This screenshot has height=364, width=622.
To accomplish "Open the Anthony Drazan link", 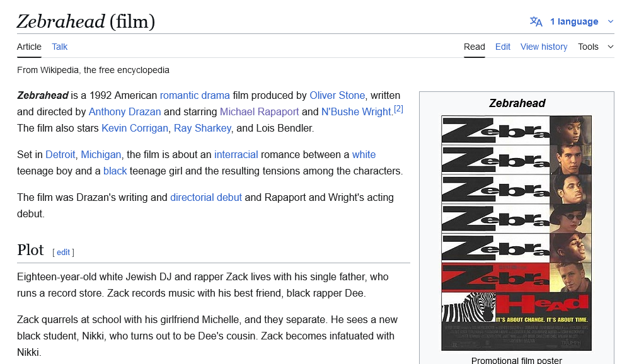I will click(125, 112).
